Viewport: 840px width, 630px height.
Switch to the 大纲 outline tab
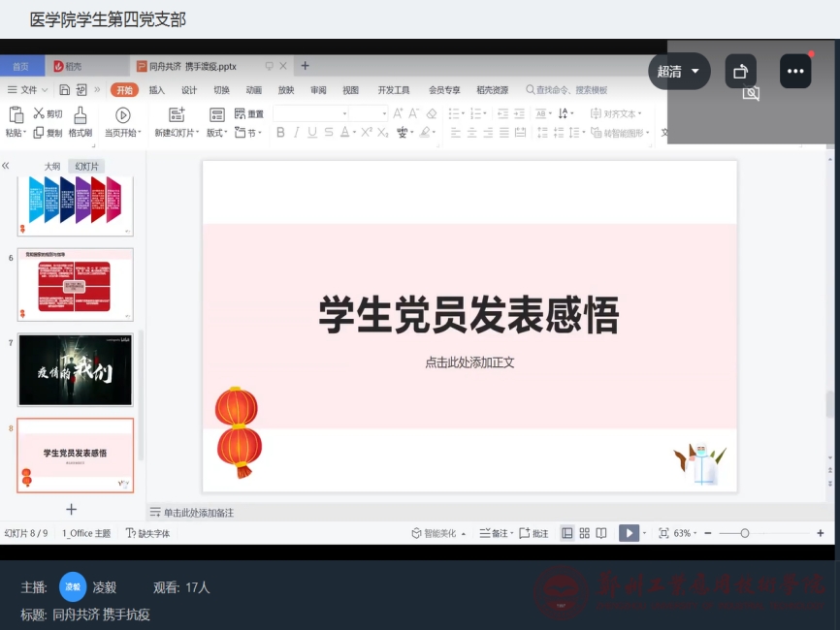pyautogui.click(x=52, y=167)
